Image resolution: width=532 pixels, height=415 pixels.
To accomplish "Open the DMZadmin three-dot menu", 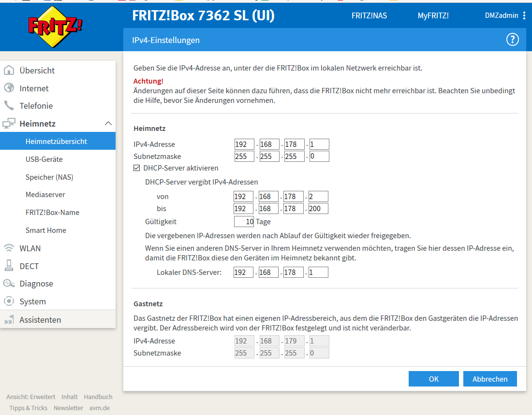I will [524, 15].
